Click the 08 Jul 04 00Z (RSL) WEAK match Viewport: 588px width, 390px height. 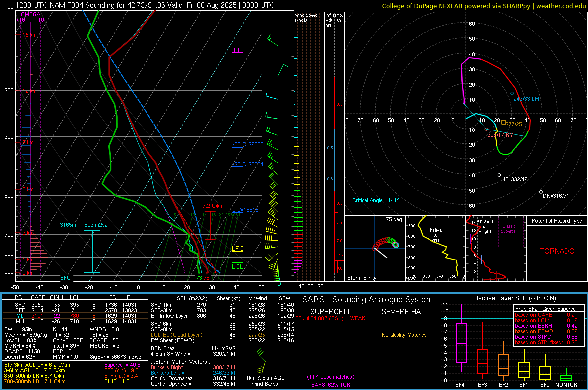pyautogui.click(x=330, y=318)
